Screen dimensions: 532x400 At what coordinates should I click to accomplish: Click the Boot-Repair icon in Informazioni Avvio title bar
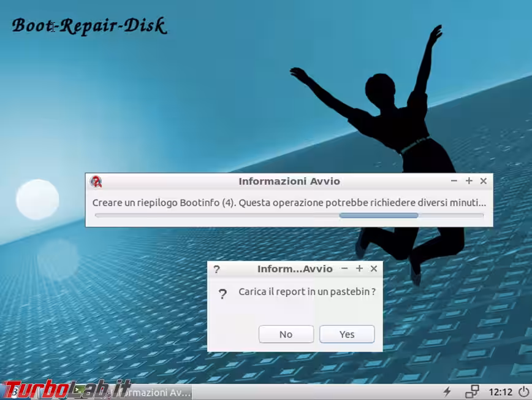point(96,182)
